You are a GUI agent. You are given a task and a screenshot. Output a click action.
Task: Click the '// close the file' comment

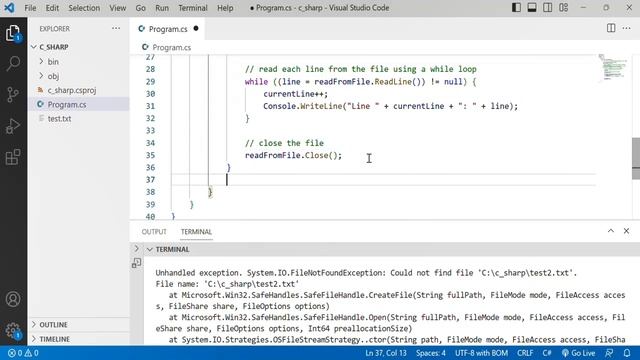pos(284,143)
